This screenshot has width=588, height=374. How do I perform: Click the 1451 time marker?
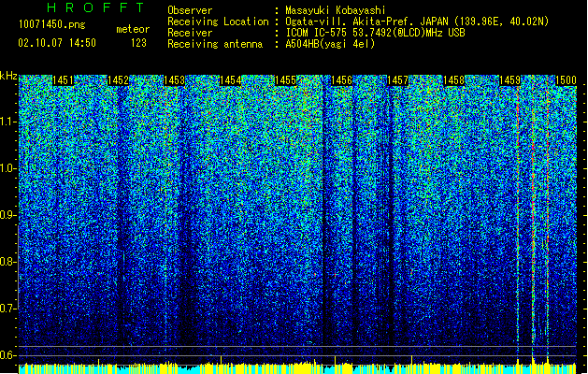[x=63, y=80]
